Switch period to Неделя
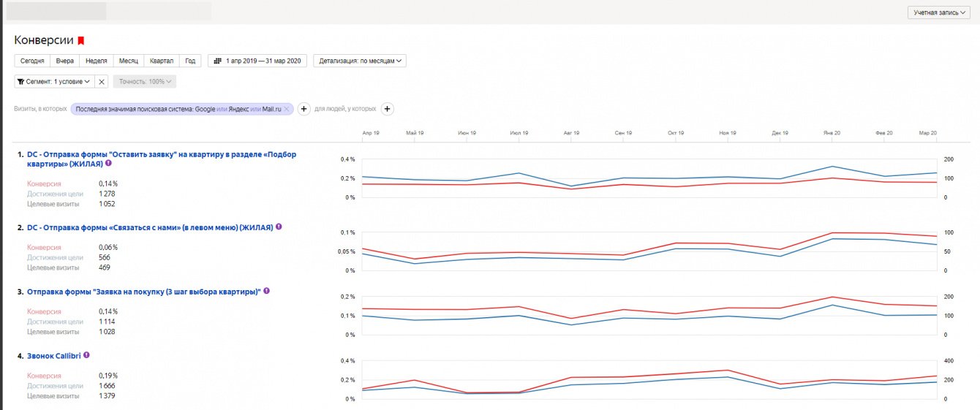The height and width of the screenshot is (410, 980). 97,61
